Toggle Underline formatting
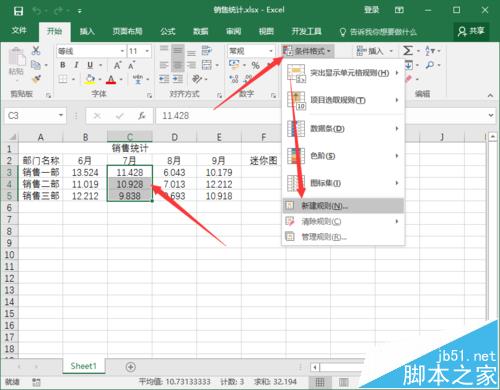The height and width of the screenshot is (390, 500). 90,65
